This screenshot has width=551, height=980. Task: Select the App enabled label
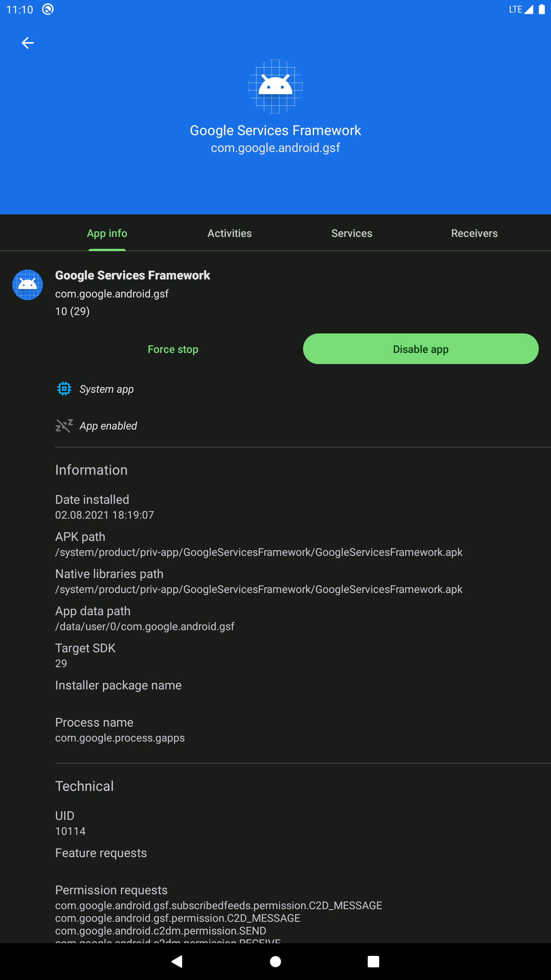[x=108, y=426]
